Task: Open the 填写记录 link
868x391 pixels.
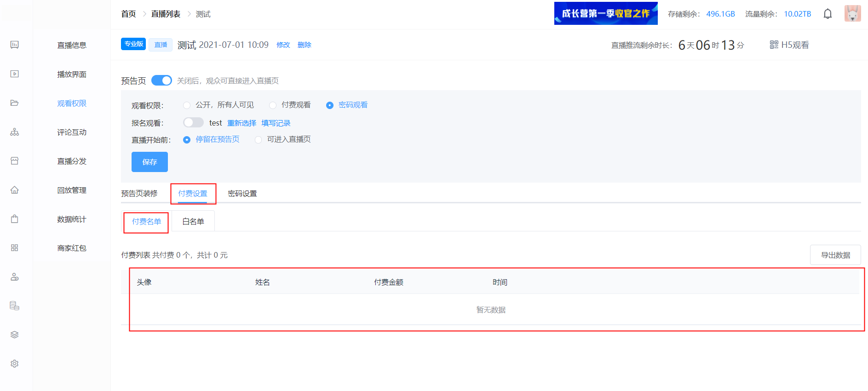Action: pos(276,123)
